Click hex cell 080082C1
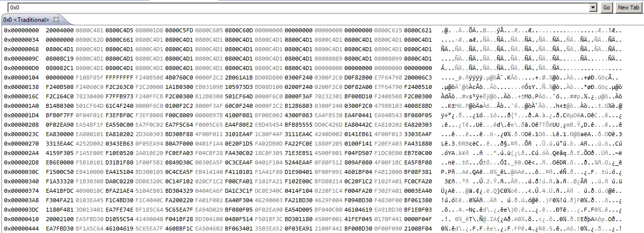This screenshot has width=644, height=233. [59, 68]
